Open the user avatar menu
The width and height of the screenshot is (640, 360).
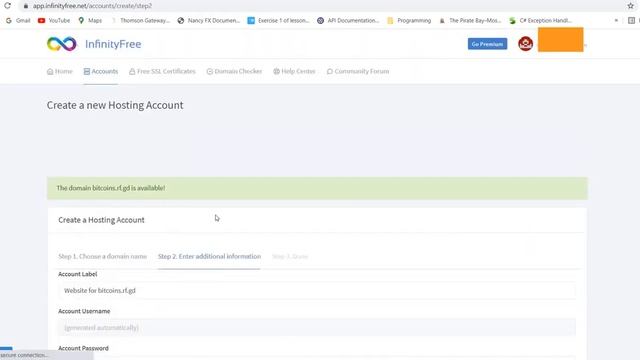tap(525, 44)
